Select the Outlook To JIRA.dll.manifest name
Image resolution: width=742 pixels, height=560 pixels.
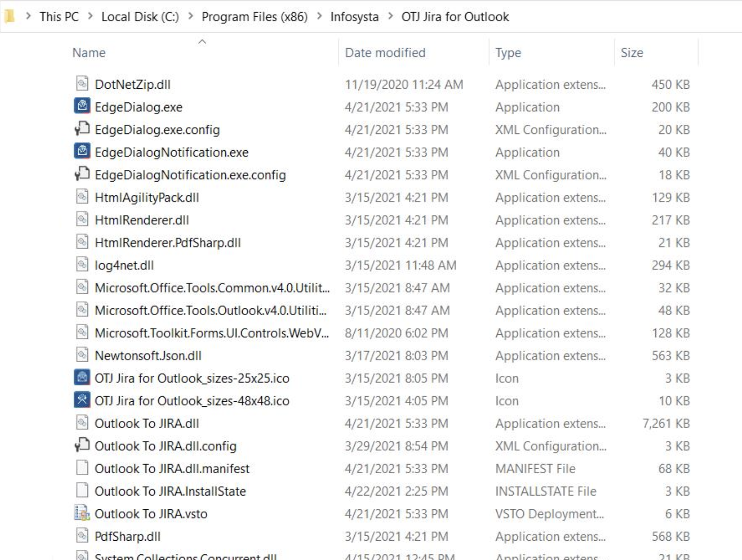coord(172,469)
